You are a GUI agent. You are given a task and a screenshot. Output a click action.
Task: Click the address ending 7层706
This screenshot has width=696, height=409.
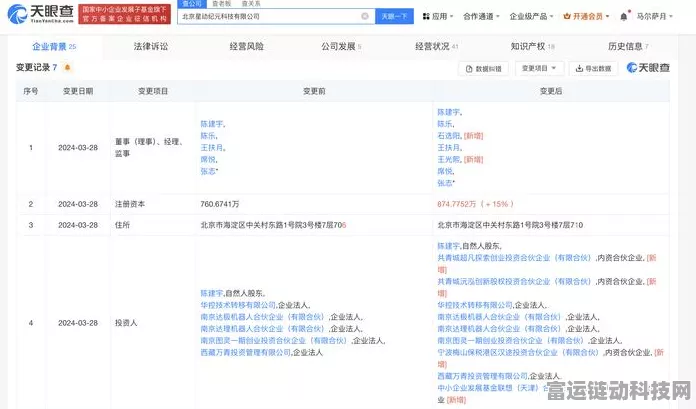(x=273, y=225)
